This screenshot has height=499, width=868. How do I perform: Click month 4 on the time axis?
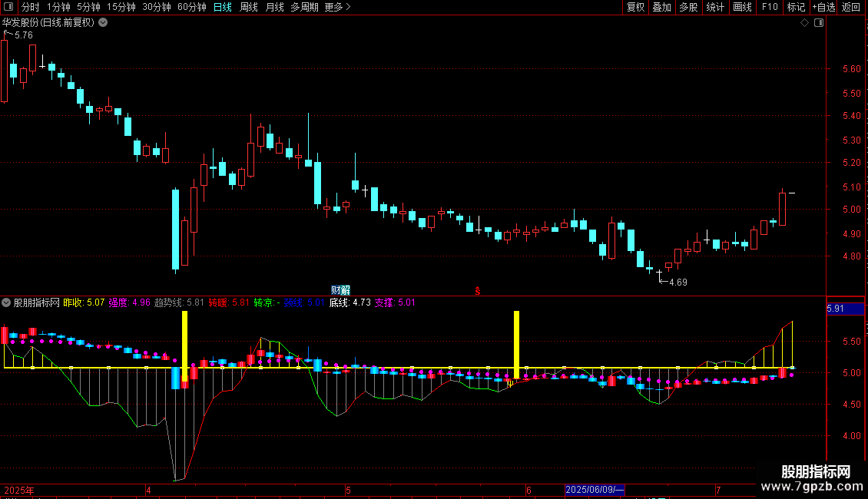pos(148,490)
